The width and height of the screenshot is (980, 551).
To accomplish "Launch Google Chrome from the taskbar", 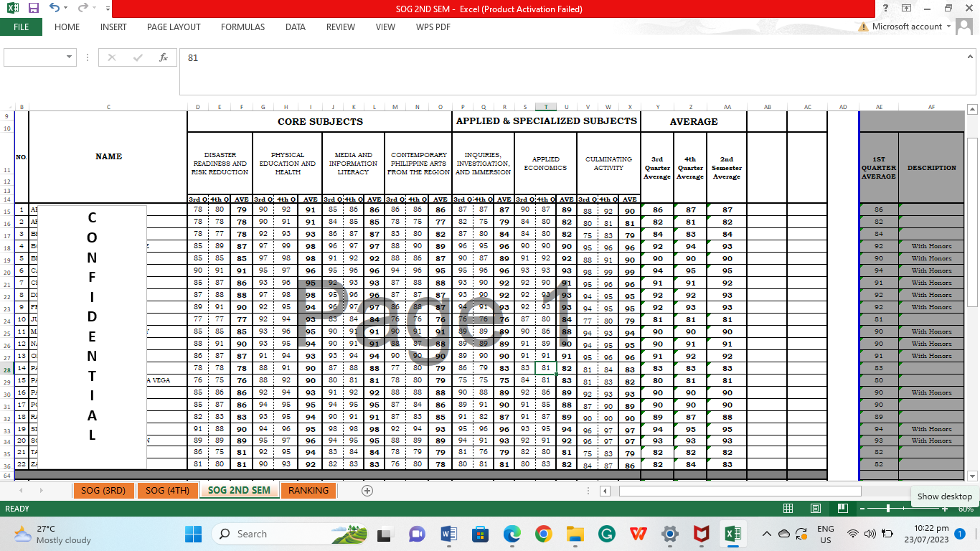I will [543, 534].
